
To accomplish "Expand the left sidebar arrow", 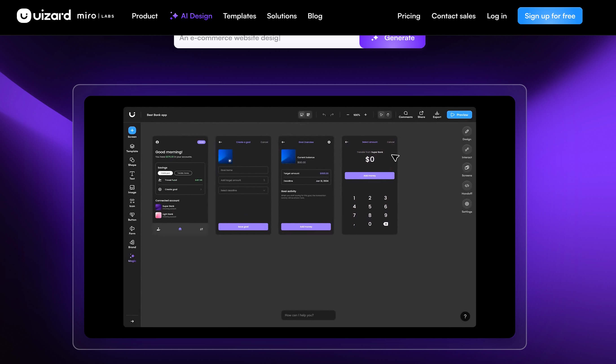I will click(x=132, y=321).
